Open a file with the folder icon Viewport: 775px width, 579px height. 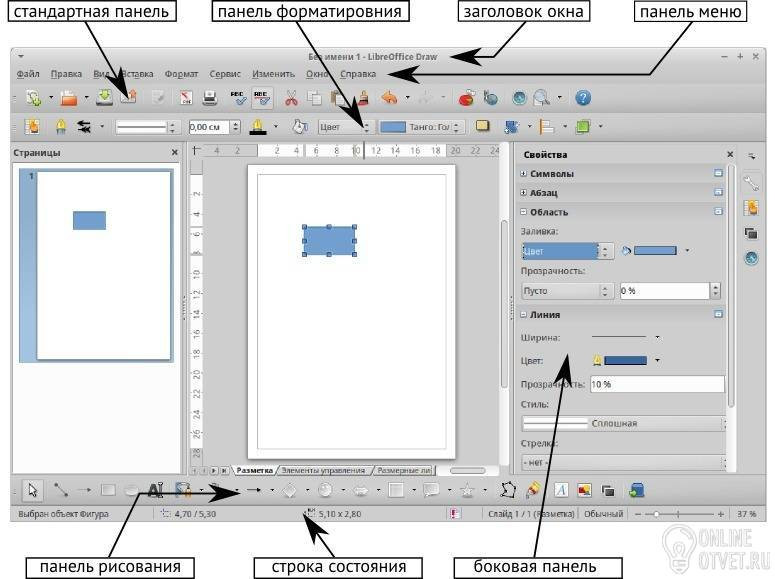69,97
